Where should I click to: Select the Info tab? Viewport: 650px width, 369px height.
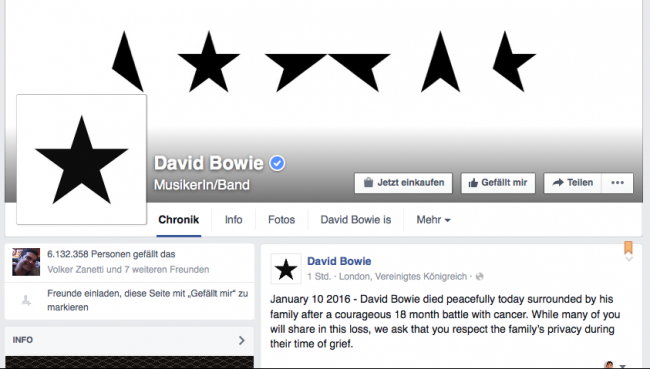point(233,220)
